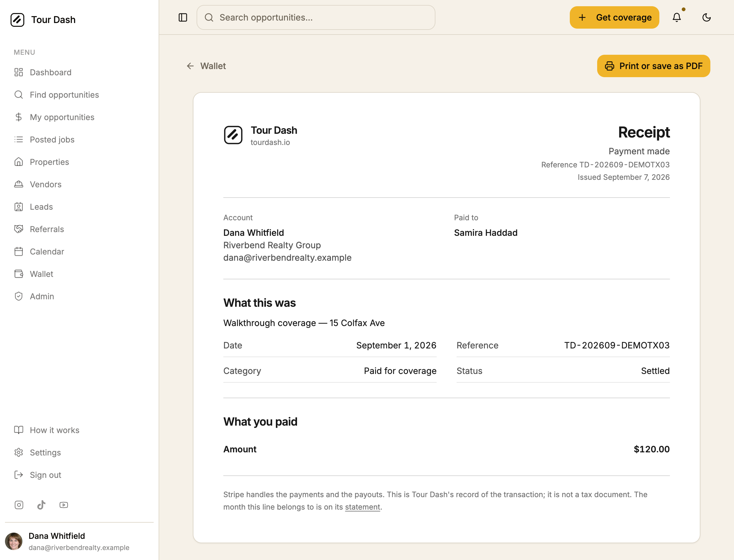Click the date September 1, 2026
This screenshot has height=560, width=734.
pyautogui.click(x=396, y=345)
